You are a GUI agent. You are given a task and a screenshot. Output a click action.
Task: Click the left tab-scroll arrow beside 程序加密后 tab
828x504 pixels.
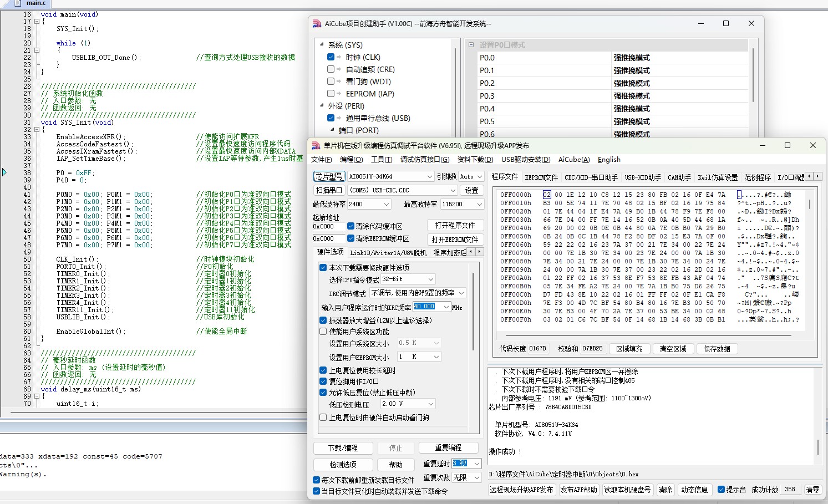(471, 252)
